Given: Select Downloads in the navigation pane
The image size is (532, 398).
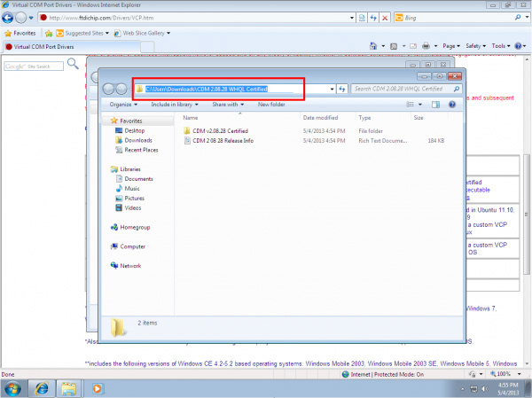Looking at the screenshot, I should click(138, 140).
